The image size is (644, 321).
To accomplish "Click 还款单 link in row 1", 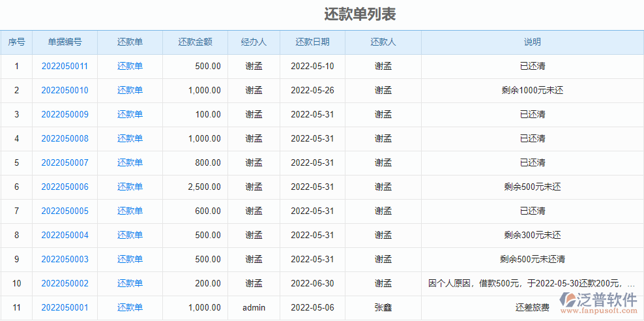I will click(x=130, y=66).
